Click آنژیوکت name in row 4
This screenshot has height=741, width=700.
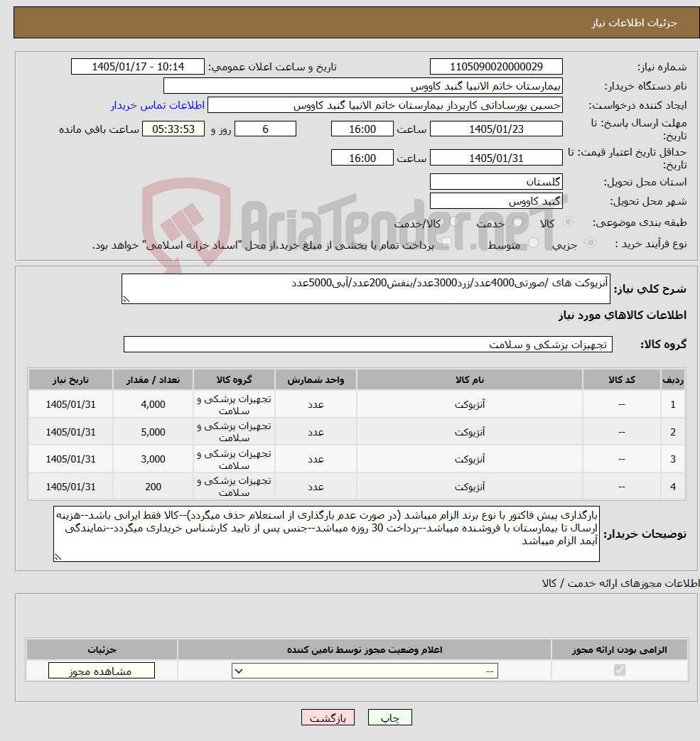point(469,486)
